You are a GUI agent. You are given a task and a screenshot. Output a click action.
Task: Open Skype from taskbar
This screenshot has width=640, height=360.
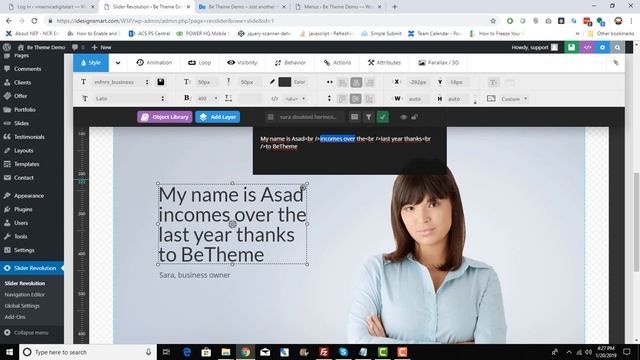coord(343,352)
